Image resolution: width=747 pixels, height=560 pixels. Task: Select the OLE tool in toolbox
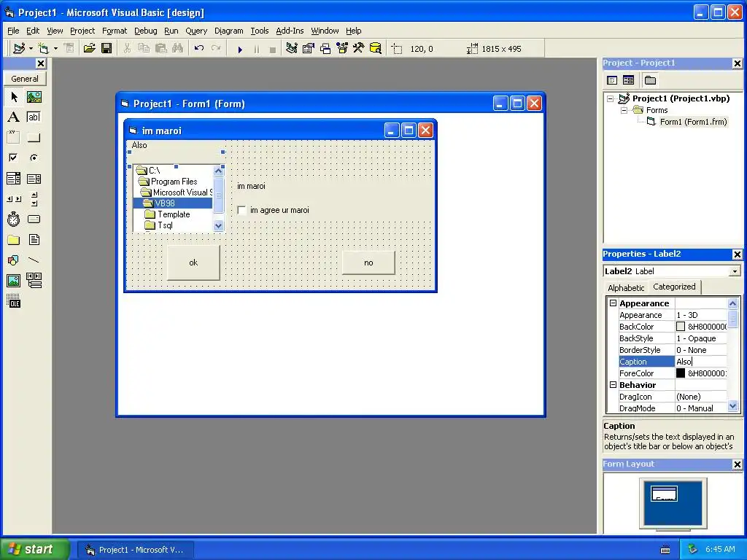(14, 301)
